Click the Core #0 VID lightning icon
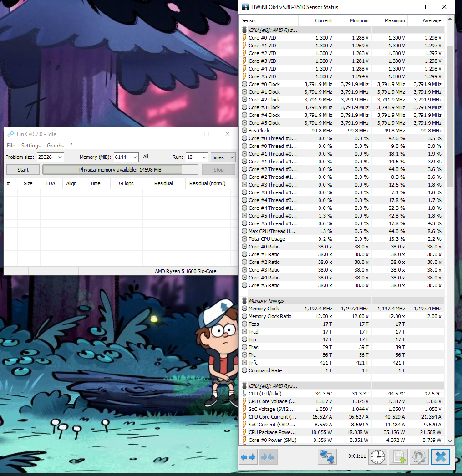This screenshot has width=462, height=476. (x=244, y=38)
